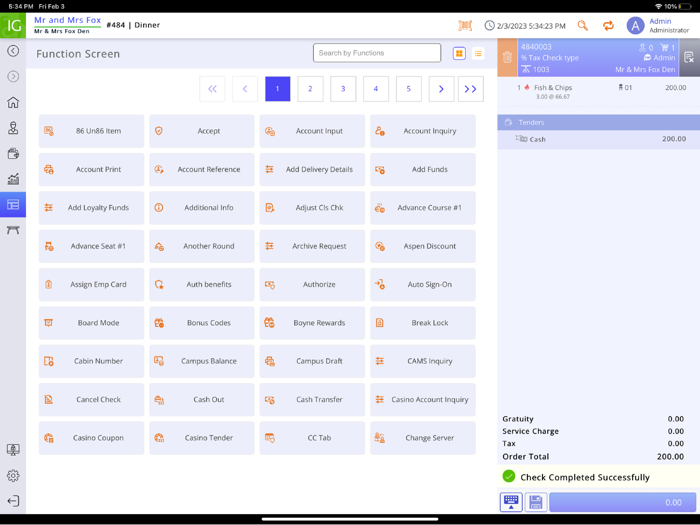
Task: Click the CC Tab function
Action: point(312,438)
